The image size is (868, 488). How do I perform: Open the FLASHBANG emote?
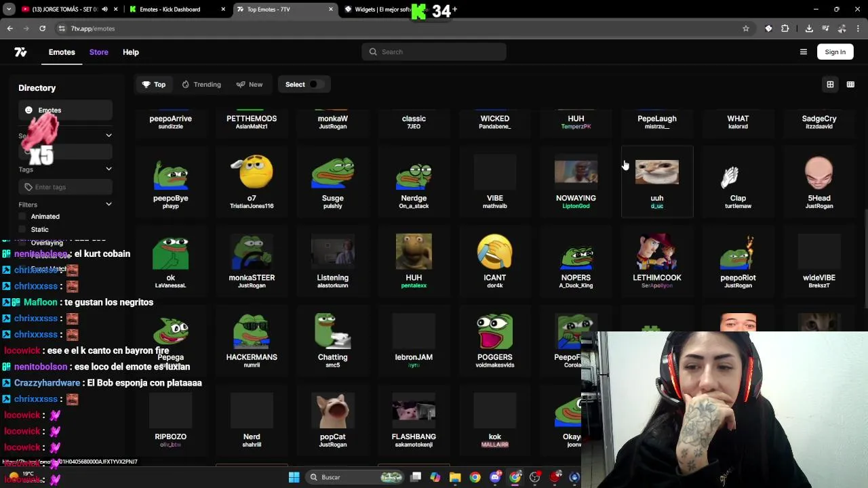414,420
